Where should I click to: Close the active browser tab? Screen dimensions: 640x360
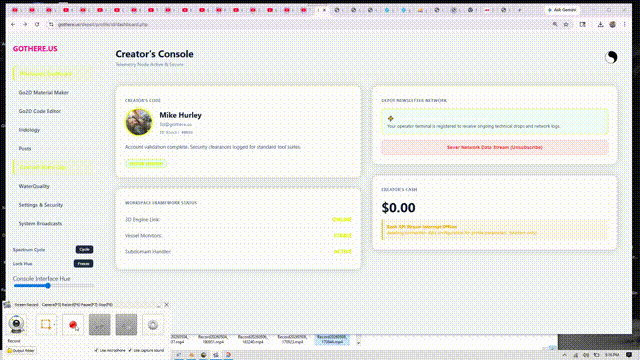pyautogui.click(x=324, y=10)
